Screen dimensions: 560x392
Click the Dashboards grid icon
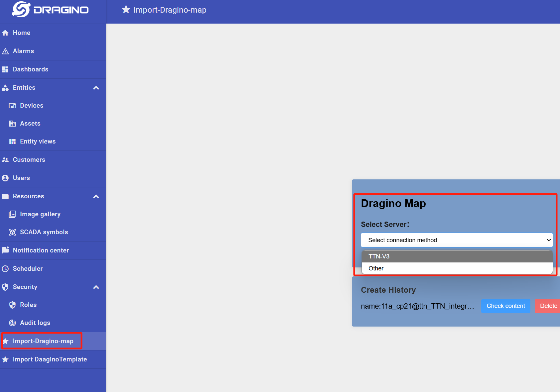pyautogui.click(x=5, y=69)
